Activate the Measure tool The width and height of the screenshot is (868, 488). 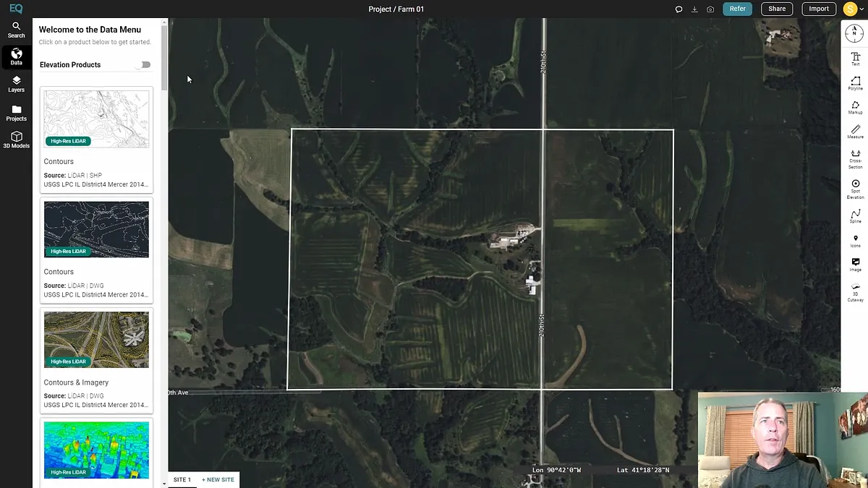pyautogui.click(x=855, y=130)
